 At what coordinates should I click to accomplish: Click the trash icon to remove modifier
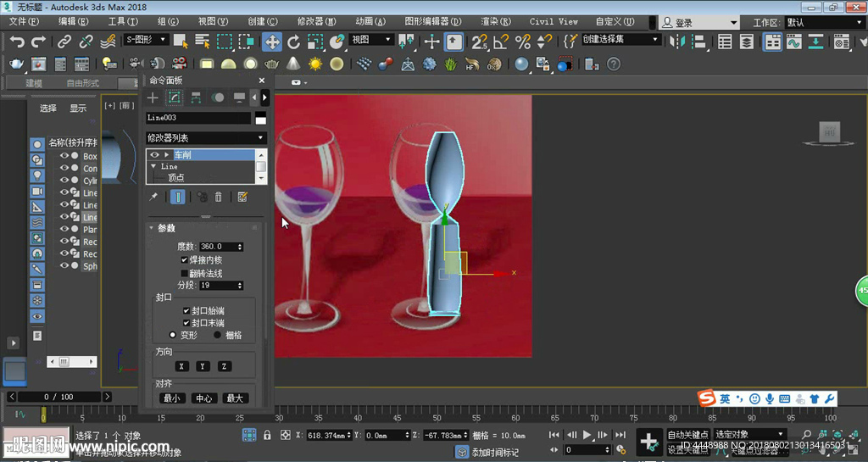[218, 197]
